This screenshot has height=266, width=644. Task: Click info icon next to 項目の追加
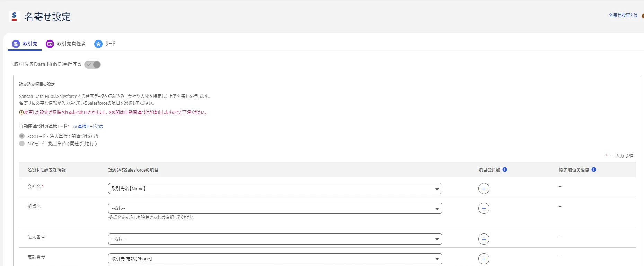tap(505, 169)
